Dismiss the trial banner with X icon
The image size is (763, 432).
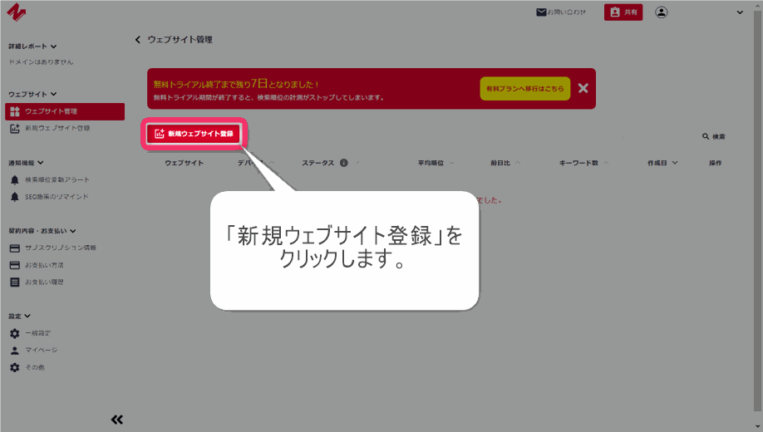[x=583, y=88]
